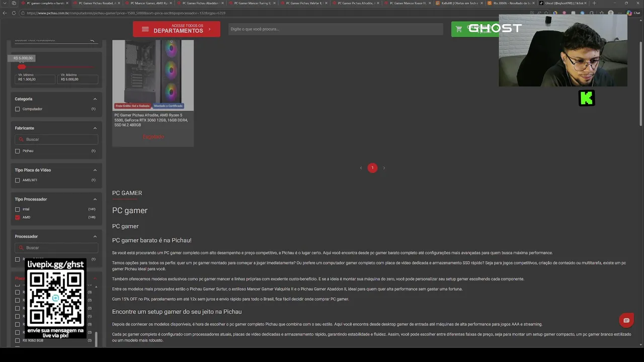The image size is (644, 362).
Task: Click the browser address bar URL
Action: (126, 13)
